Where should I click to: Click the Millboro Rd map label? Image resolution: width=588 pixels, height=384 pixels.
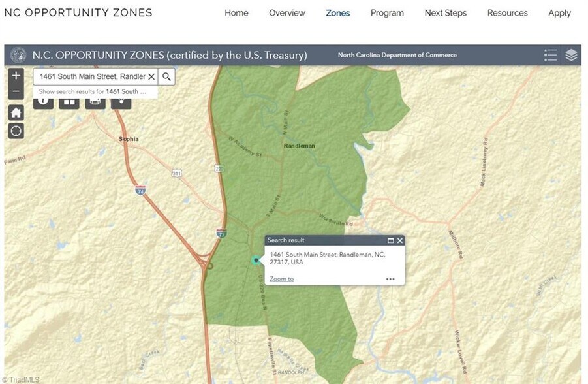(x=456, y=244)
